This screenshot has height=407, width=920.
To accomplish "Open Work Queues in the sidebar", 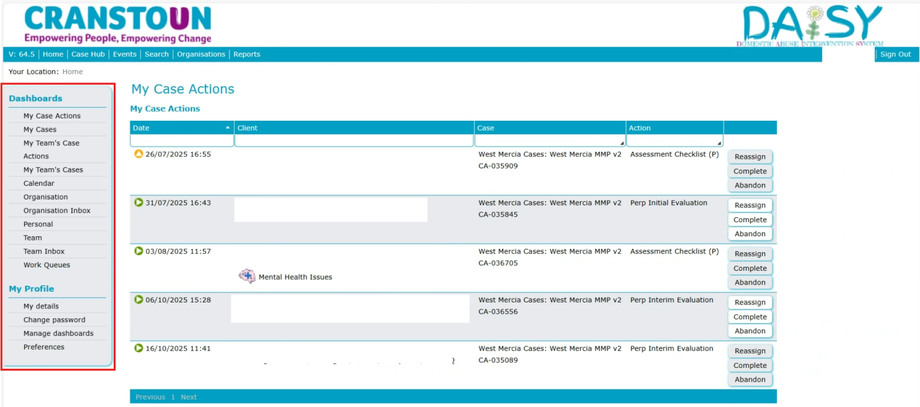I will [46, 265].
